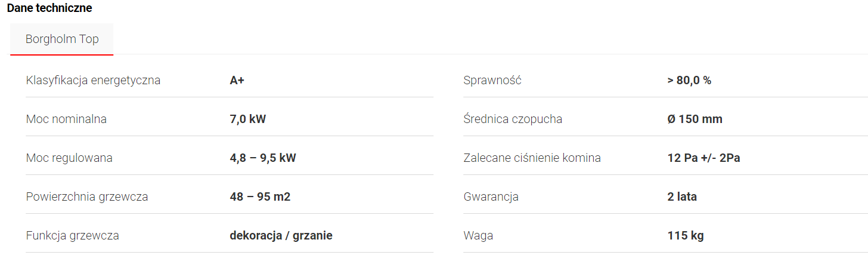Viewport: 868px width, 261px height.
Task: Click the dekoracja / grzanie value
Action: click(x=281, y=235)
